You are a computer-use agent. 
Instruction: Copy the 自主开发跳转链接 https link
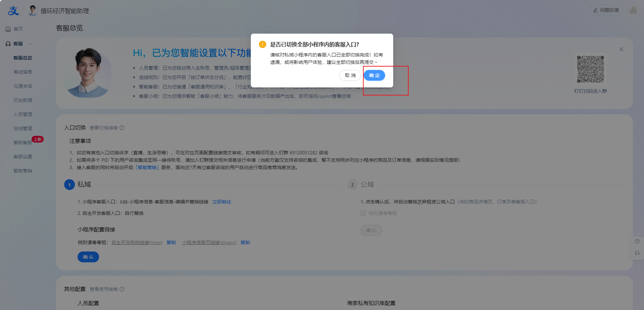click(x=171, y=242)
